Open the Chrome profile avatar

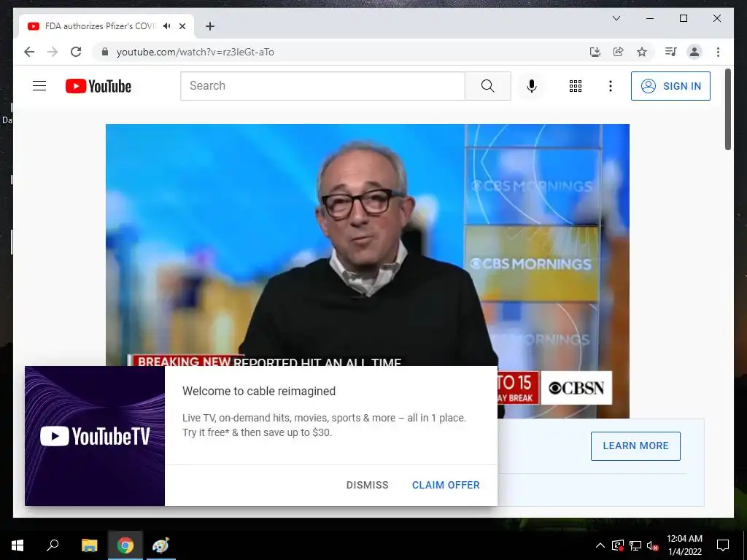pyautogui.click(x=694, y=52)
